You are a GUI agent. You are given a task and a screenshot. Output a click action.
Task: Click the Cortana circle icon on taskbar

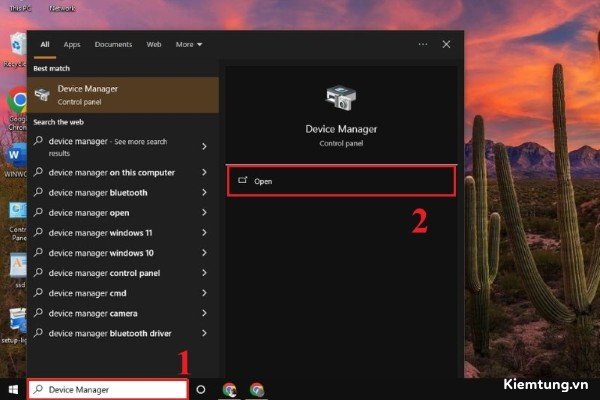(x=201, y=390)
